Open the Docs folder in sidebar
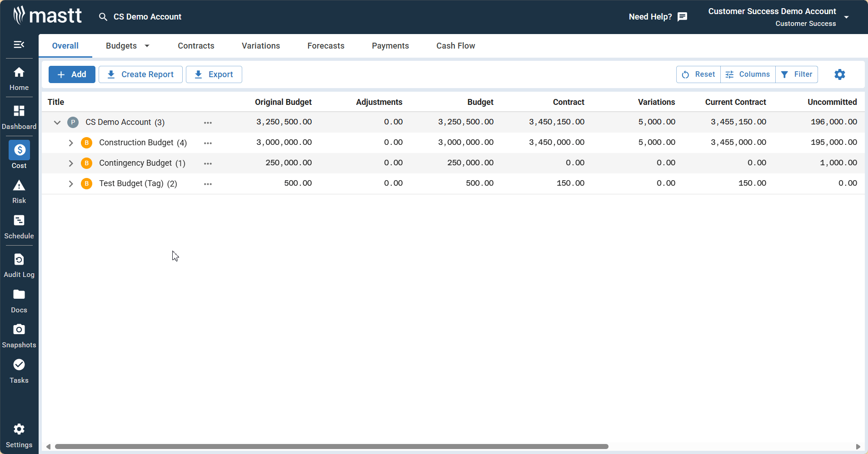 tap(19, 301)
